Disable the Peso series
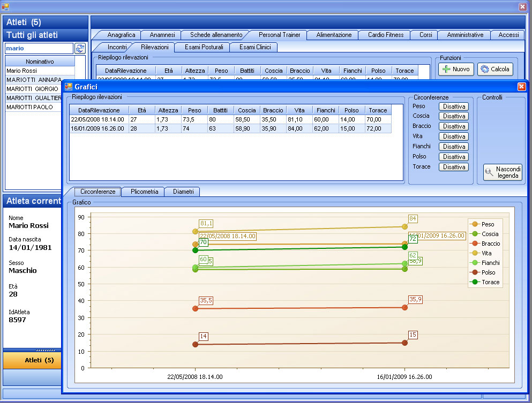 tap(453, 107)
